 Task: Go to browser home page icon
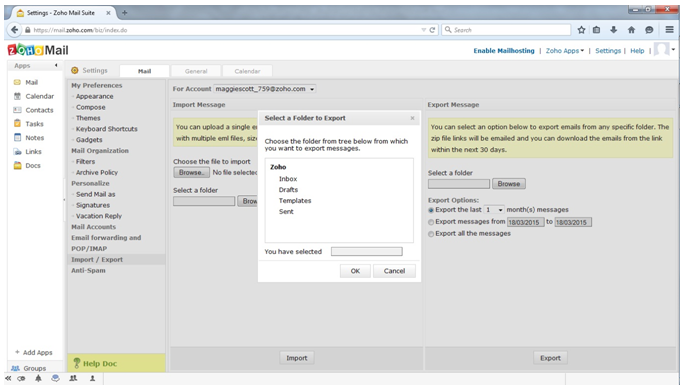pyautogui.click(x=631, y=30)
